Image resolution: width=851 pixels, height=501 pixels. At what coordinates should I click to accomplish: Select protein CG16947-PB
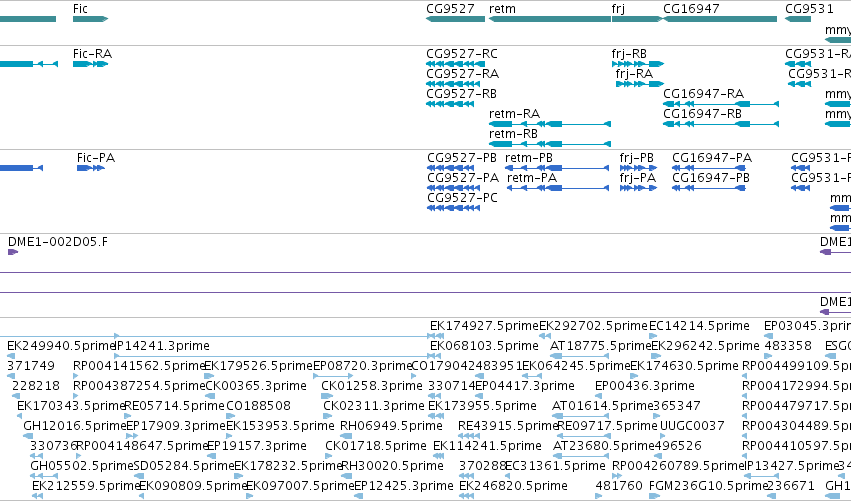[x=711, y=178]
